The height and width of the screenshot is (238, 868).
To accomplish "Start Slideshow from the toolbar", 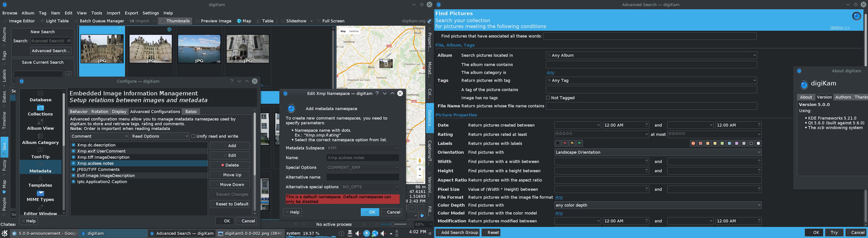I will coord(293,21).
